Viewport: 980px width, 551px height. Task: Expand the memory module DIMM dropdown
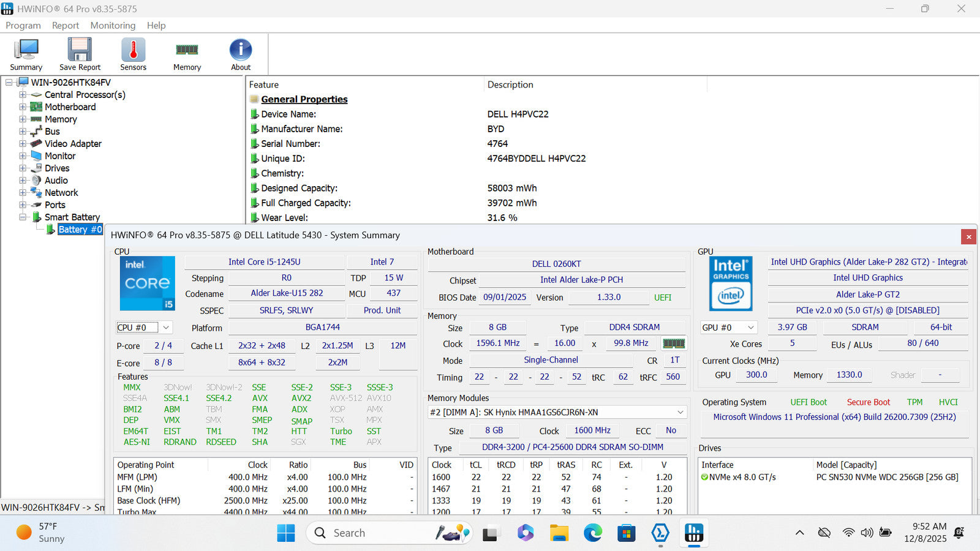[x=680, y=412]
